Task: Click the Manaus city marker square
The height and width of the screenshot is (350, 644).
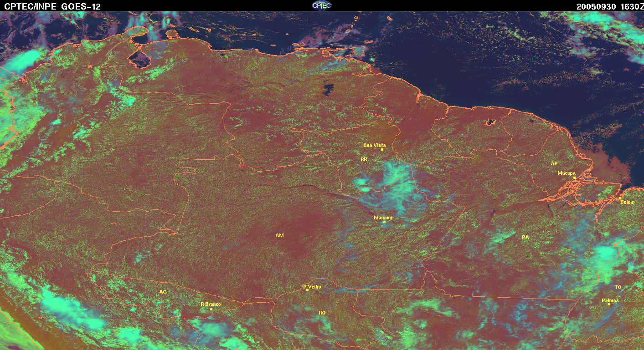Action: pos(385,222)
